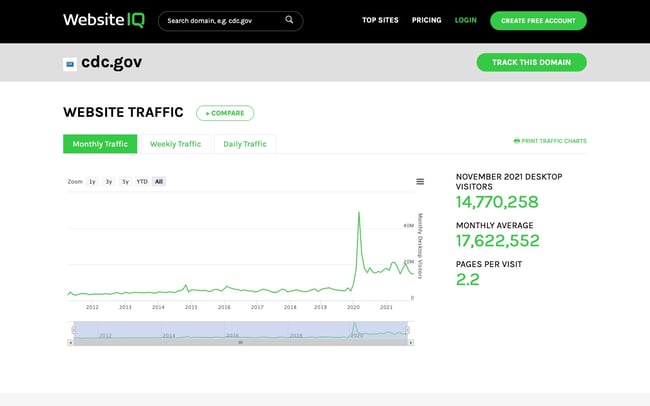This screenshot has height=406, width=650.
Task: Click the search magnifier icon
Action: (x=290, y=20)
